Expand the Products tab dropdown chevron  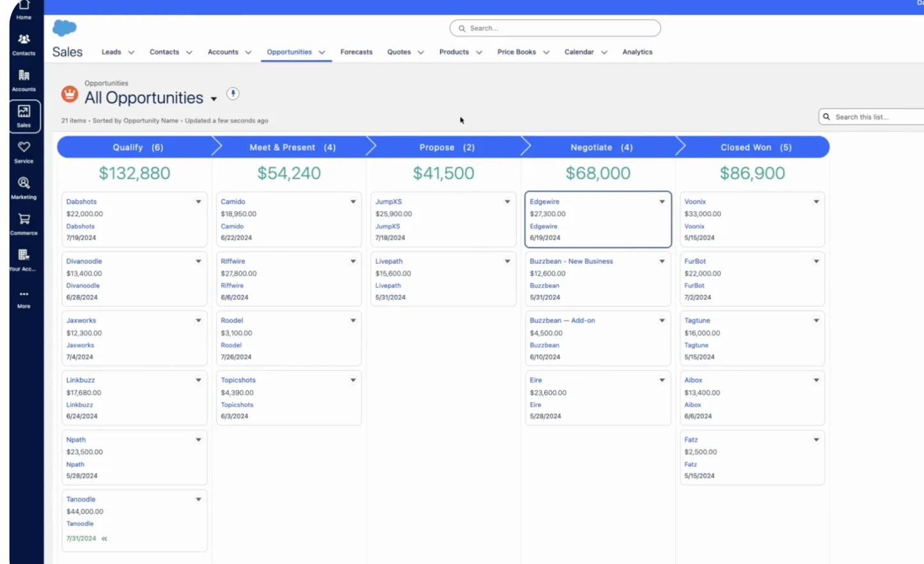point(479,53)
